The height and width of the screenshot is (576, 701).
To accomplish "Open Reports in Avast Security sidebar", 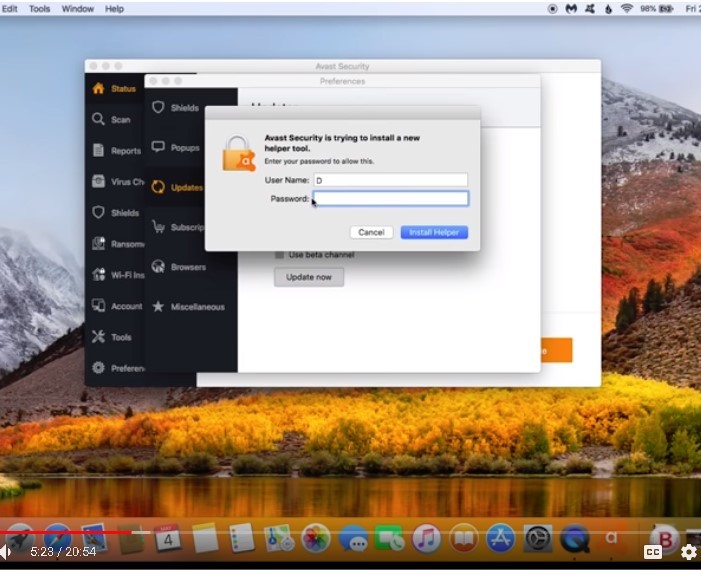I will coord(116,151).
